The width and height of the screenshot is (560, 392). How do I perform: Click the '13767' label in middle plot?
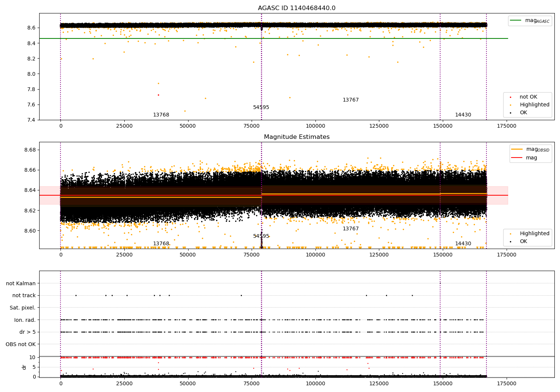coord(351,229)
